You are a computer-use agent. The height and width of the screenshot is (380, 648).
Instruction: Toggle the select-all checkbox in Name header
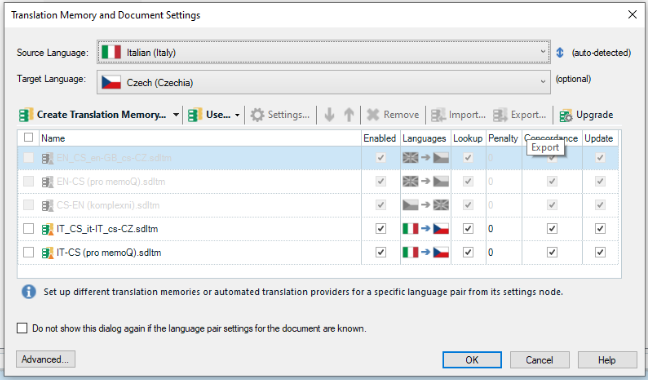pyautogui.click(x=29, y=138)
